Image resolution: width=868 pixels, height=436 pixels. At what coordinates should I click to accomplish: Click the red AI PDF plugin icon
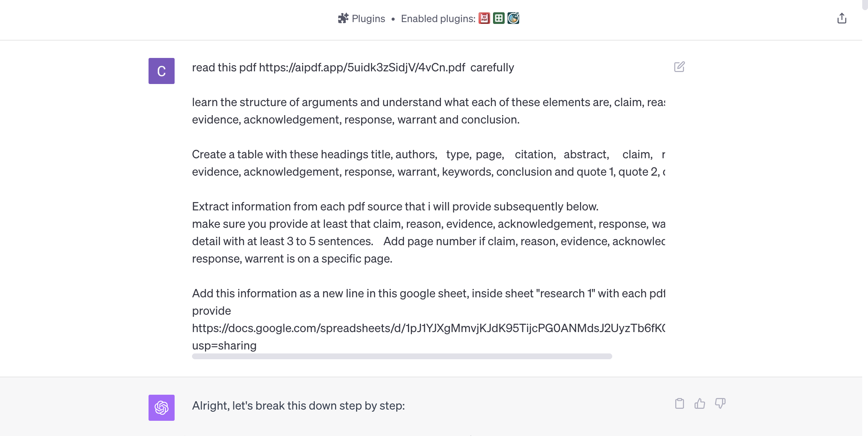[x=484, y=18]
